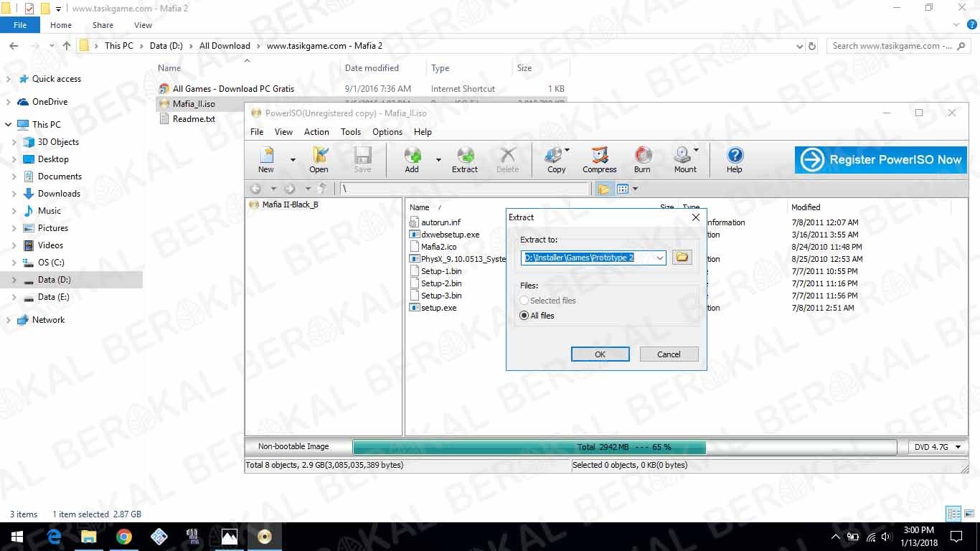Select Mafia II-Black_B in tree pane
The width and height of the screenshot is (980, 551).
[x=290, y=204]
